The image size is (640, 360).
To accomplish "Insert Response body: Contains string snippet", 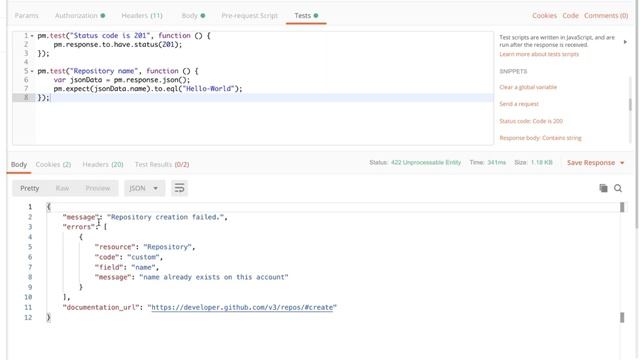I will [x=540, y=138].
